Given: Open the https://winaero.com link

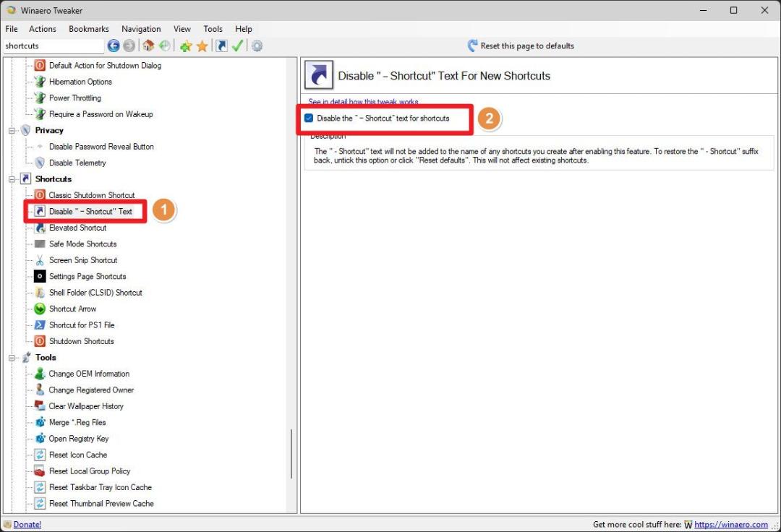Looking at the screenshot, I should coord(730,524).
